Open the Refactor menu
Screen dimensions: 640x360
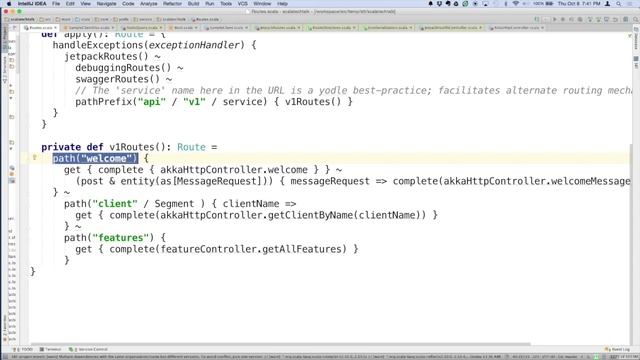(x=172, y=4)
